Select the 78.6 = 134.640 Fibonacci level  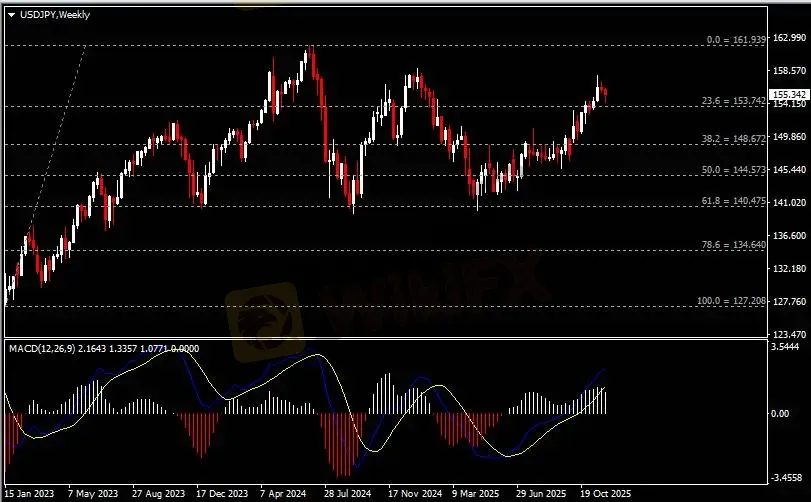pos(734,244)
